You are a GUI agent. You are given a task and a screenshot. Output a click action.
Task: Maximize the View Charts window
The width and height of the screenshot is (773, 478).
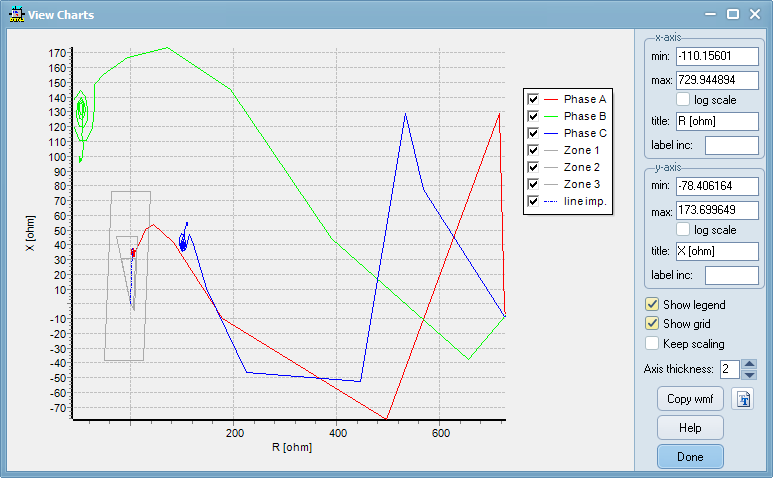(732, 14)
